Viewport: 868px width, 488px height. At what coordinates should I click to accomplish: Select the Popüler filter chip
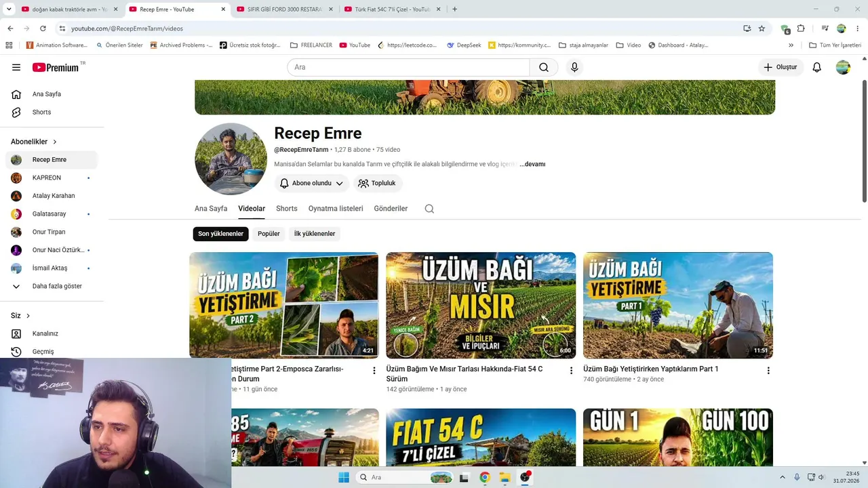(x=269, y=234)
